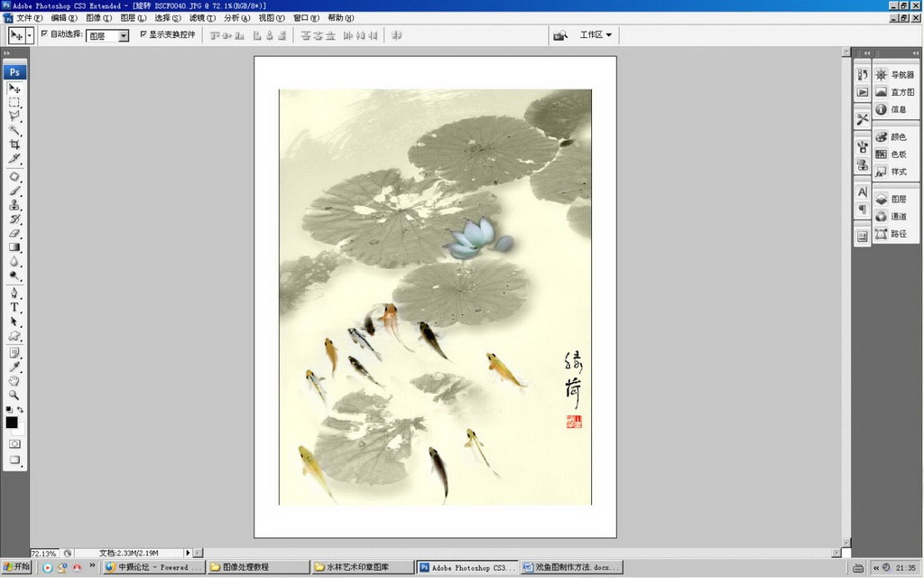Open the History panel icon
This screenshot has width=924, height=578.
[862, 74]
